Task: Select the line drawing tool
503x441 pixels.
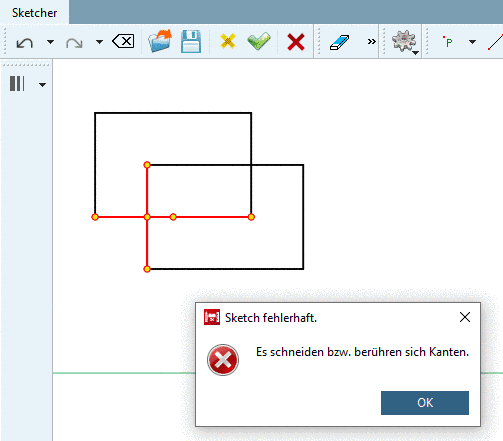Action: click(495, 42)
